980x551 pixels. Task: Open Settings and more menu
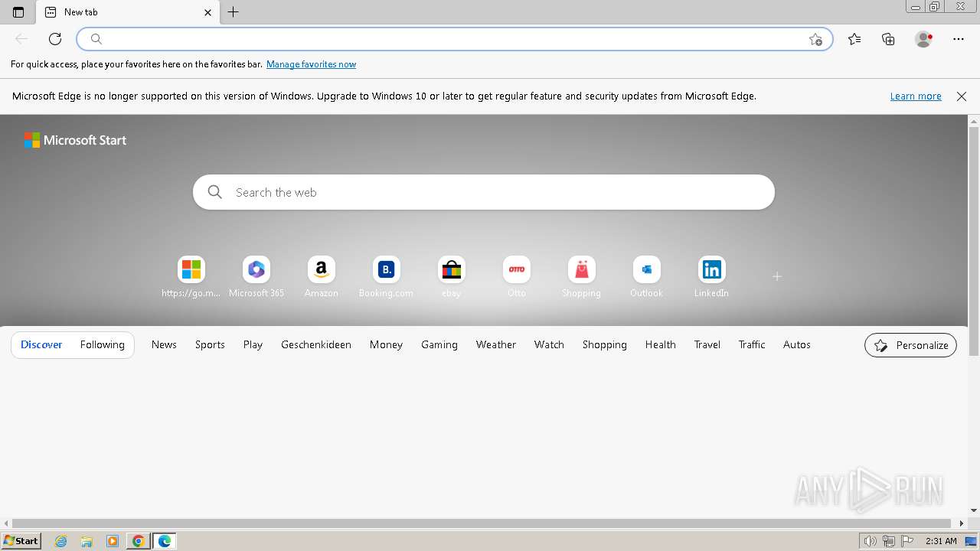tap(959, 39)
